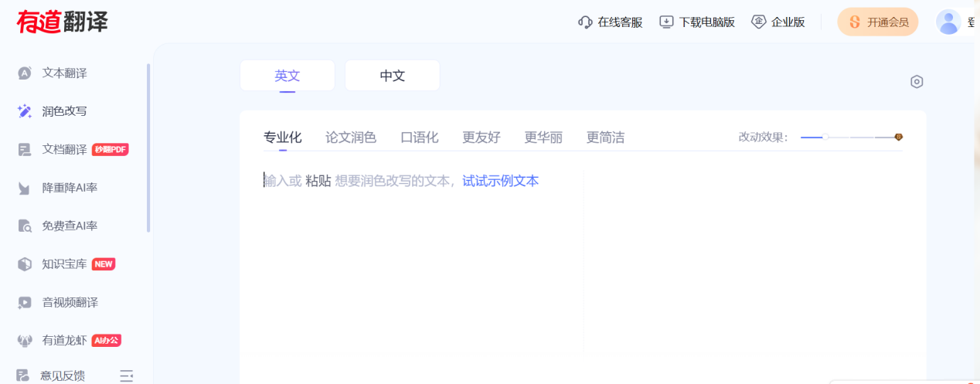The height and width of the screenshot is (384, 980).
Task: Click the 在线客服 headset icon
Action: click(x=585, y=22)
